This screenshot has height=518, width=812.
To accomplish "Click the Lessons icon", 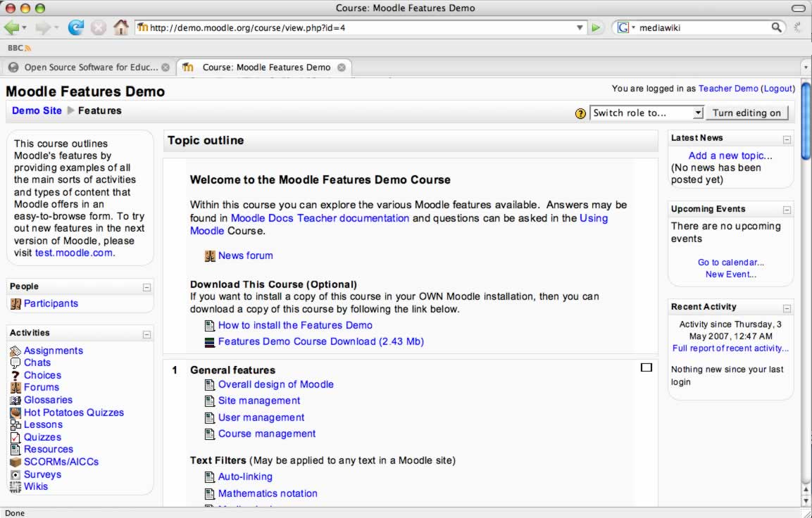I will coord(15,425).
